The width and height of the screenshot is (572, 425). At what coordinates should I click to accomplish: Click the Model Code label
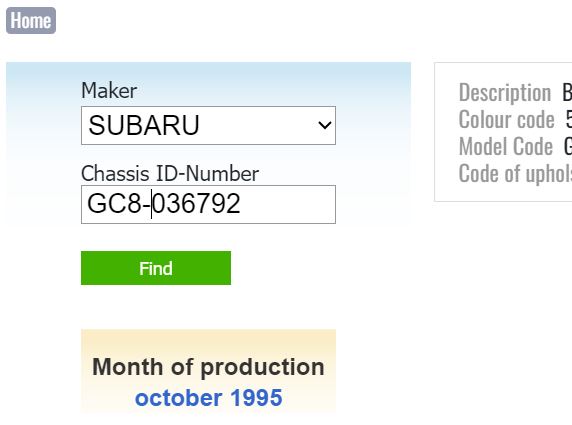pyautogui.click(x=506, y=147)
